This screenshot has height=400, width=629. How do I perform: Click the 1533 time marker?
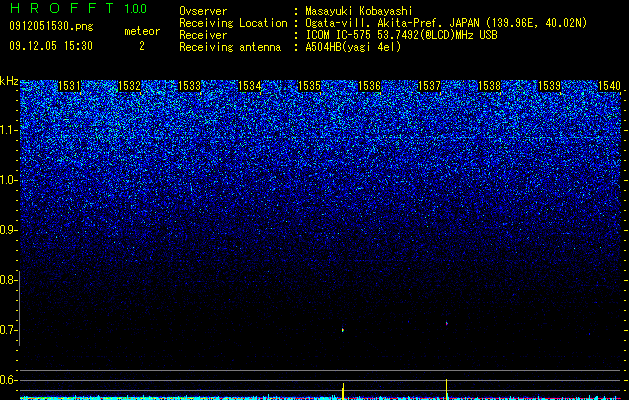click(189, 86)
